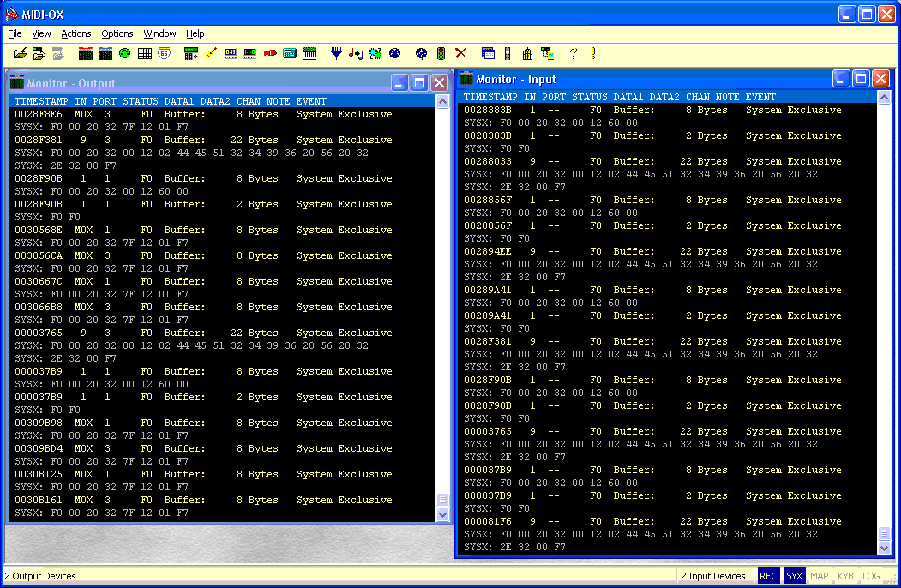The width and height of the screenshot is (901, 588).
Task: Click Monitor - Output scrollbar down arrow
Action: pos(442,515)
